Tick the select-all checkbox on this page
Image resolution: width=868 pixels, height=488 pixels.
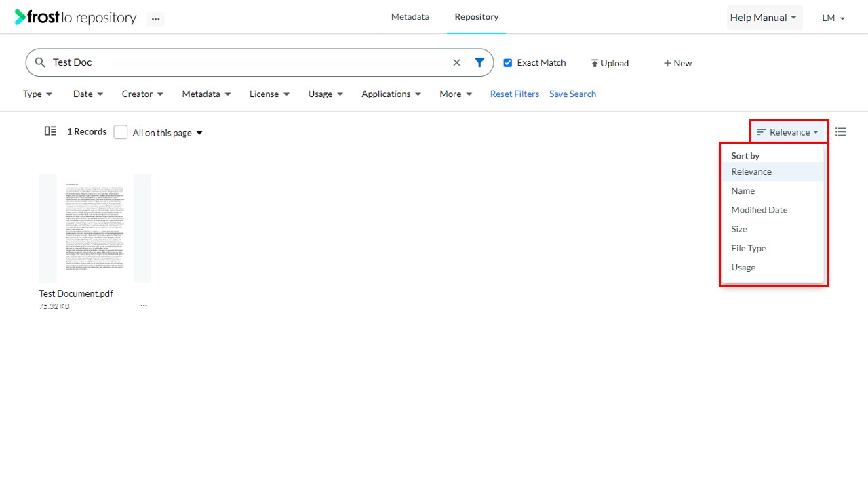(x=121, y=132)
